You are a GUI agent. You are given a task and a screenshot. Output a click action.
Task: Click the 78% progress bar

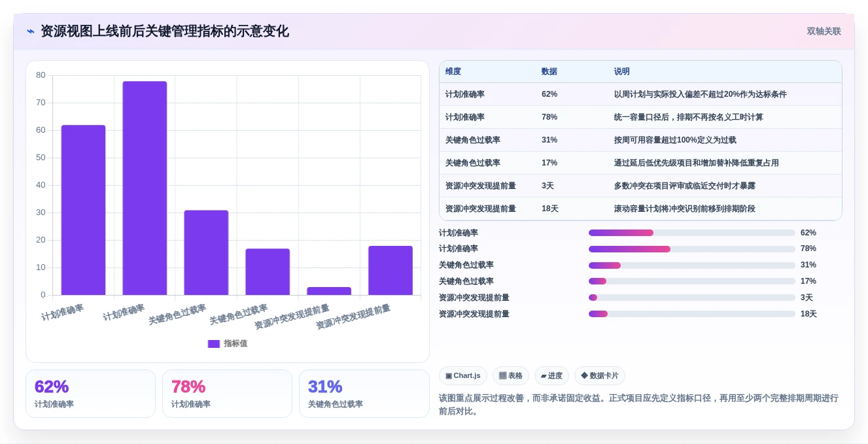tap(692, 249)
